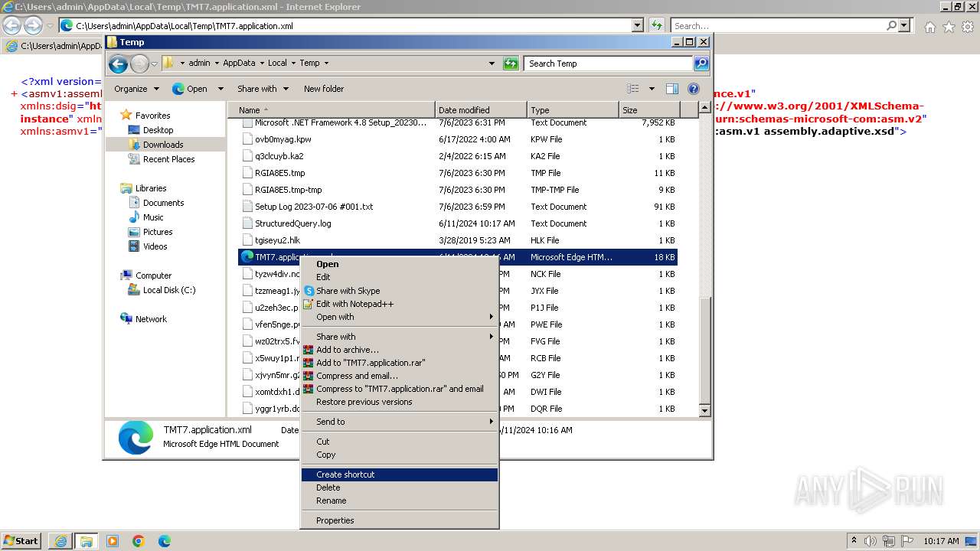Sort files by Type column
Image resolution: width=980 pixels, height=551 pixels.
(573, 110)
